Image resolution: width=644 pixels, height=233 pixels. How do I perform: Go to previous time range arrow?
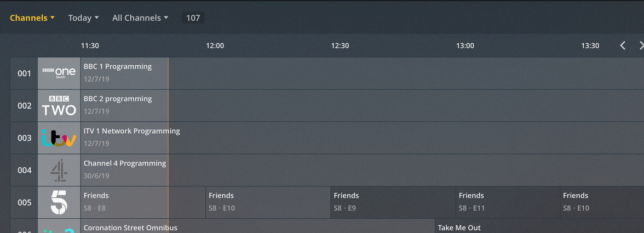623,46
